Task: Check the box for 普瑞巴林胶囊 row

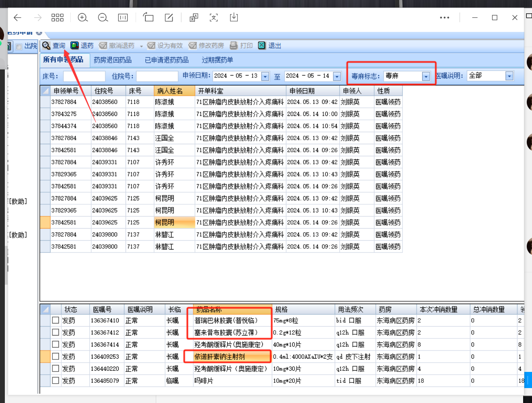Action: pos(56,320)
